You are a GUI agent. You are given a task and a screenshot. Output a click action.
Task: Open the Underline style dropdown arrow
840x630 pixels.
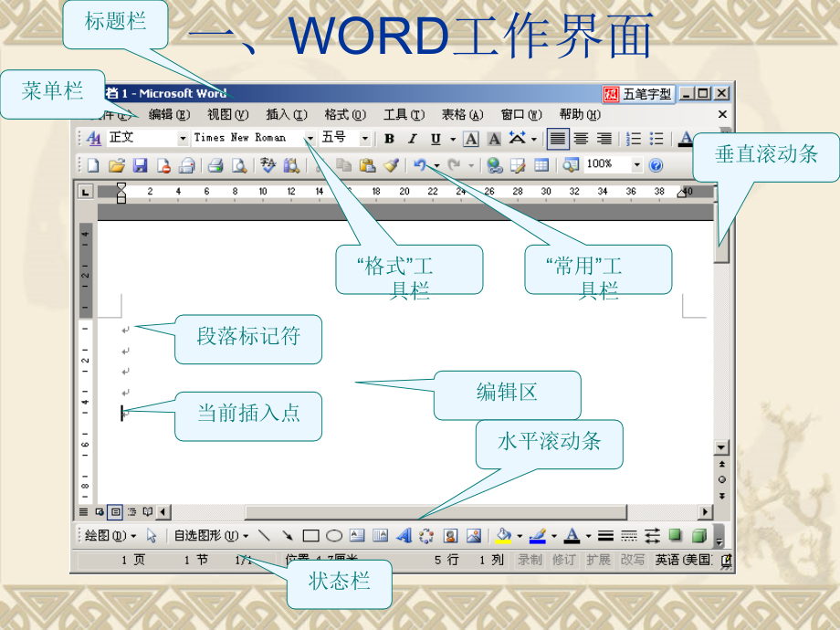point(453,140)
